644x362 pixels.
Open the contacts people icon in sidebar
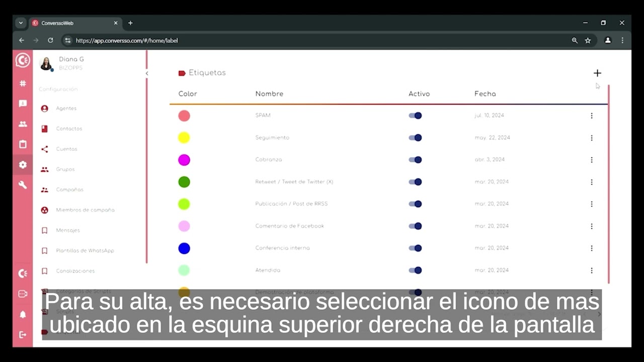pyautogui.click(x=23, y=124)
